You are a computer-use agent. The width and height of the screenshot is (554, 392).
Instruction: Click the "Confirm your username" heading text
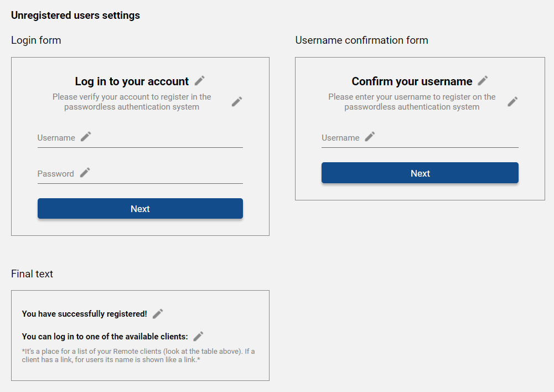(412, 81)
